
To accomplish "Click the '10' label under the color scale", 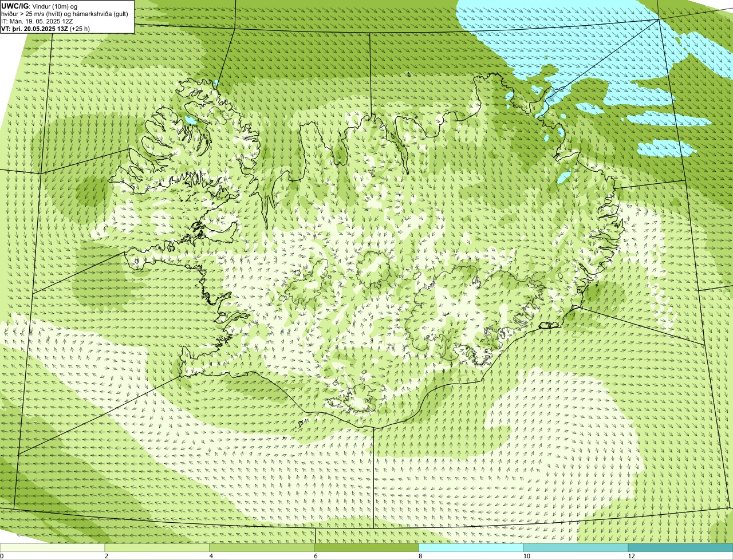I will coord(526,556).
